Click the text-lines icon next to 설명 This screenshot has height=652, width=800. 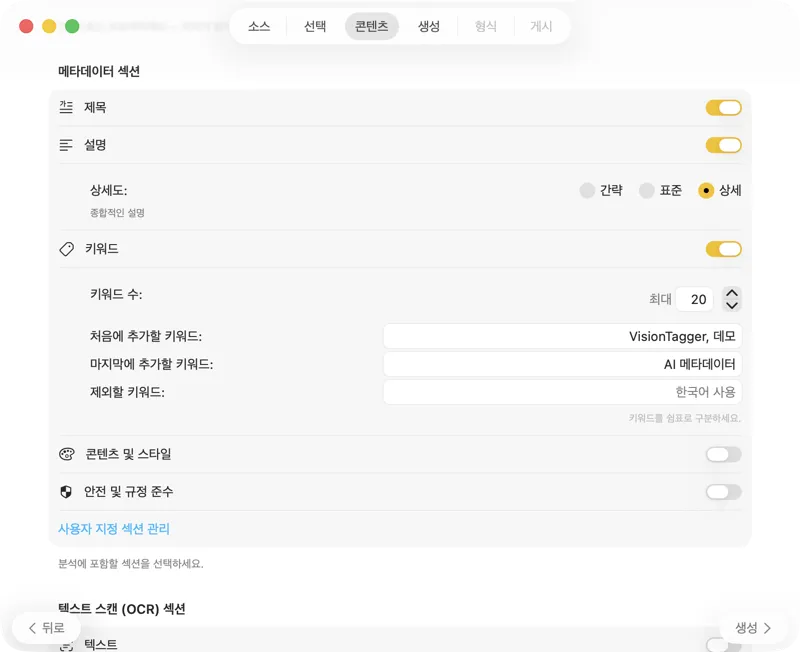pos(66,145)
